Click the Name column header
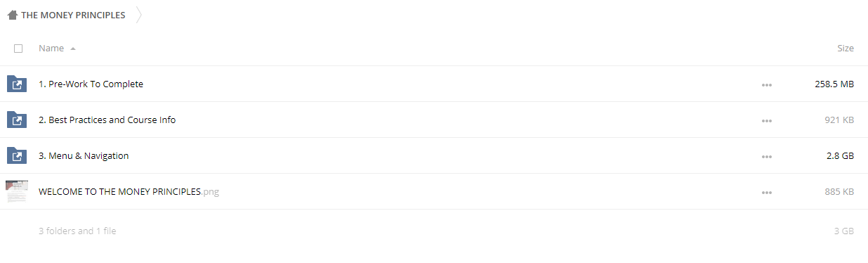The image size is (868, 263). click(51, 49)
